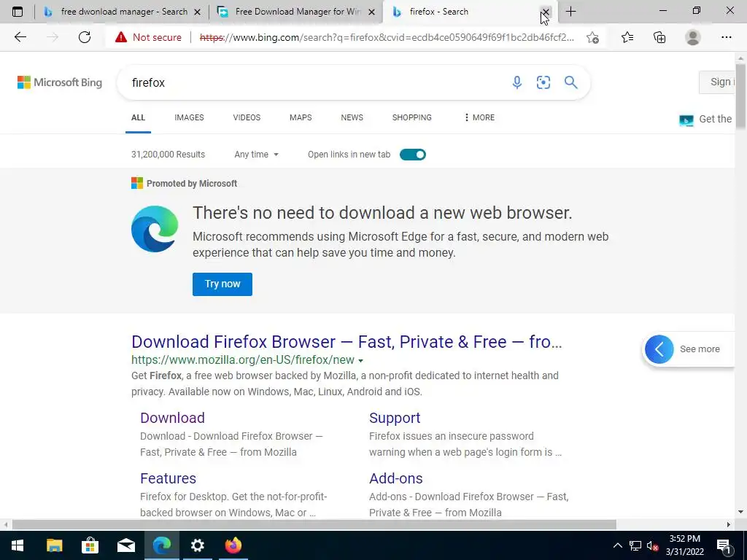The height and width of the screenshot is (560, 747).
Task: Expand the MORE search categories menu
Action: click(479, 117)
